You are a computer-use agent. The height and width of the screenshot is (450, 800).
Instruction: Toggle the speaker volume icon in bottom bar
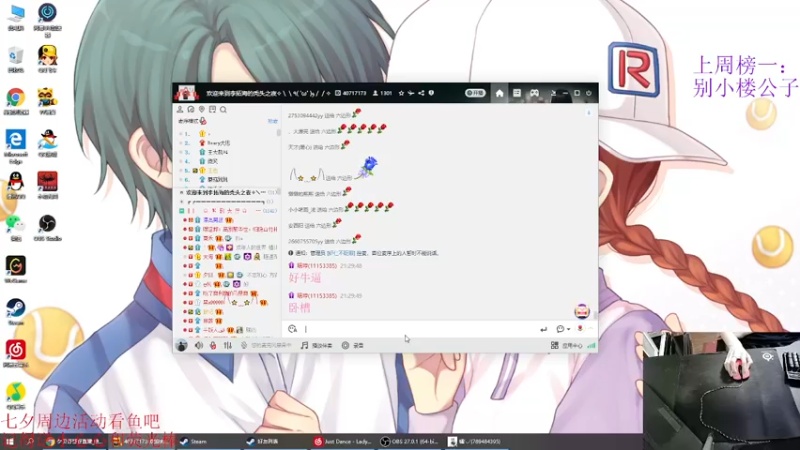click(x=199, y=345)
